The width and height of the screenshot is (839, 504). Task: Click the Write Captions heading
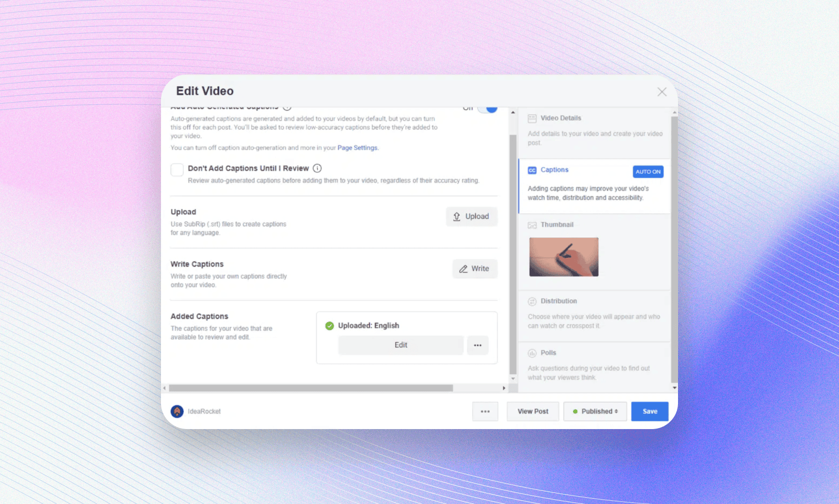click(x=197, y=264)
